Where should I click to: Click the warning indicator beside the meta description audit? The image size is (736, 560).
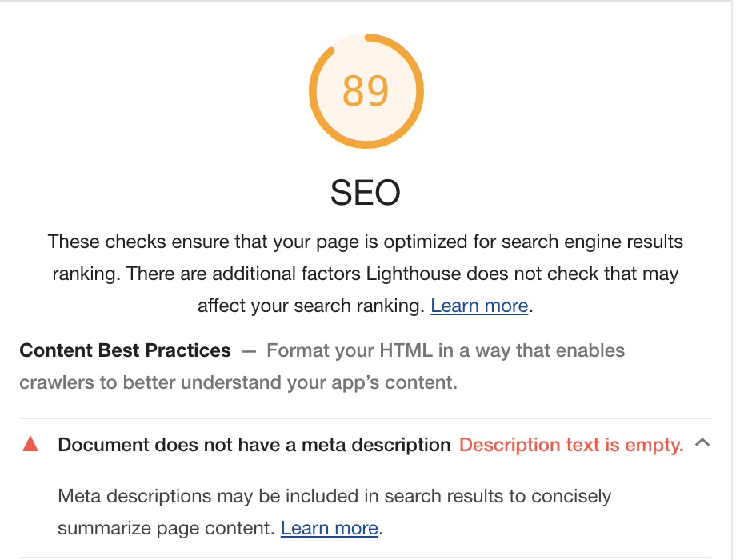pyautogui.click(x=30, y=445)
